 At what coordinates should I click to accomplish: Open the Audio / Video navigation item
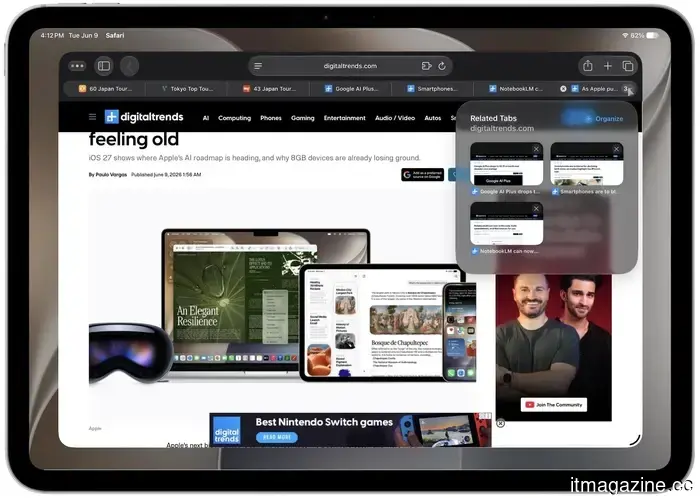pyautogui.click(x=395, y=118)
